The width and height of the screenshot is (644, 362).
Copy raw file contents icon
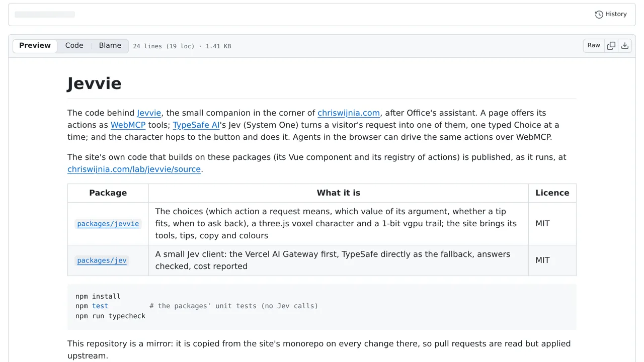[611, 46]
